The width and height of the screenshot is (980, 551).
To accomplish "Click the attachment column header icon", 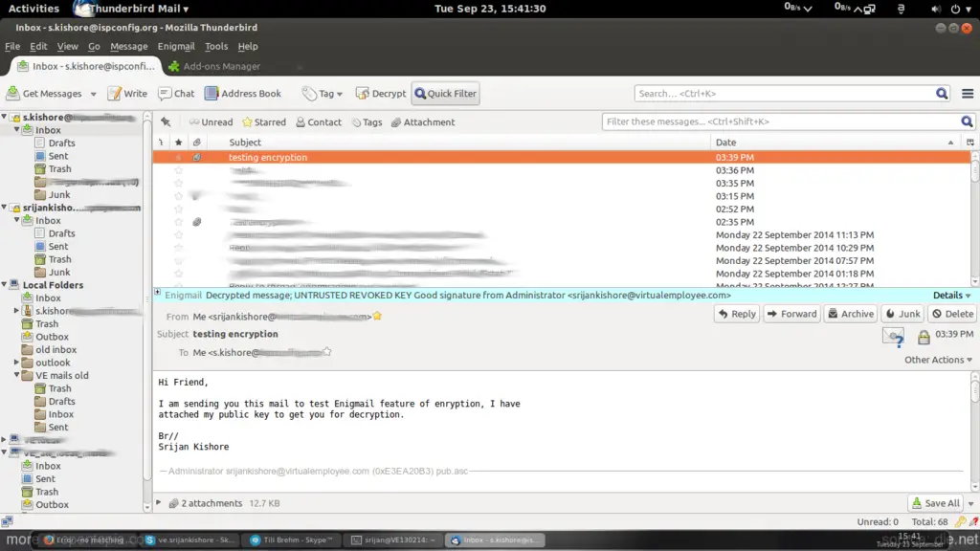I will [x=197, y=143].
